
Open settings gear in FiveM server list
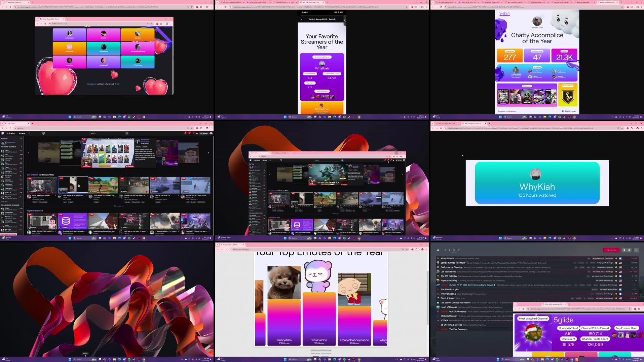(x=629, y=250)
